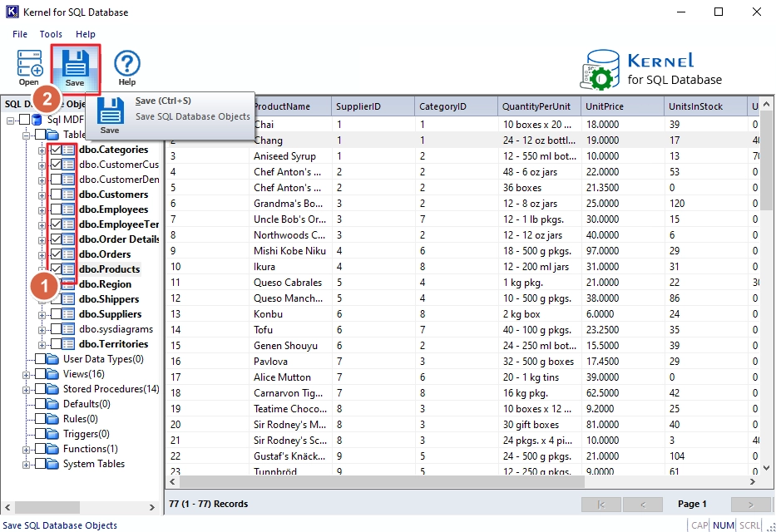Collapse the Tables tree node

pos(27,135)
